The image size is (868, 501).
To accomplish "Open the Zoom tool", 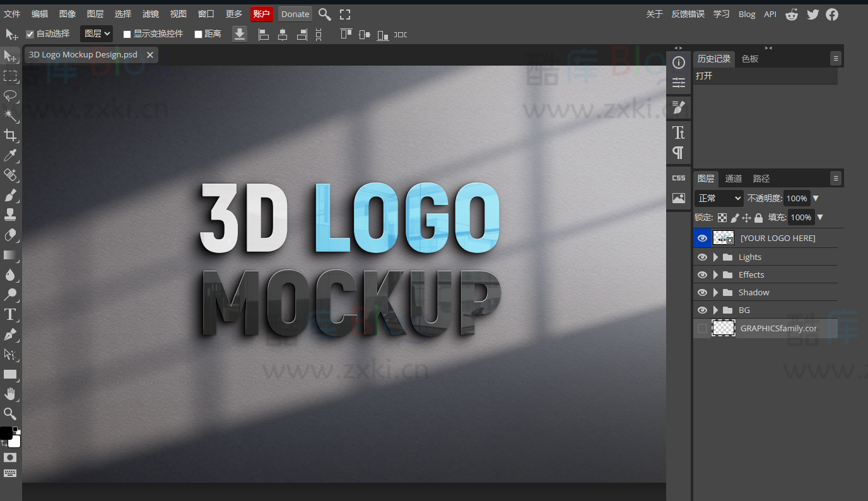I will click(x=10, y=414).
